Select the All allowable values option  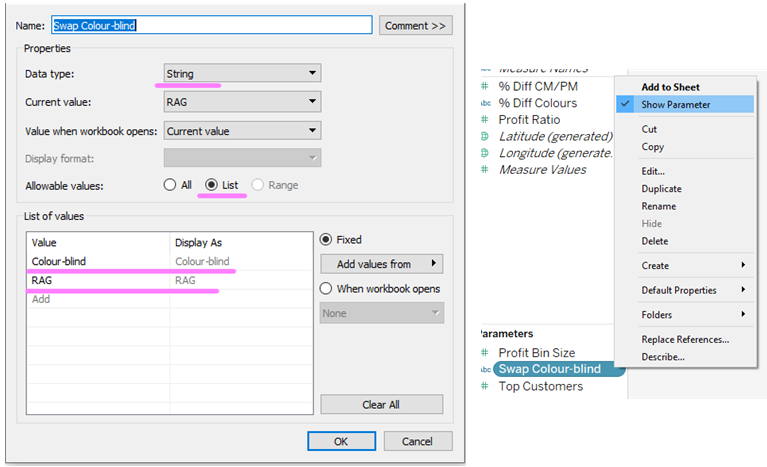(170, 185)
